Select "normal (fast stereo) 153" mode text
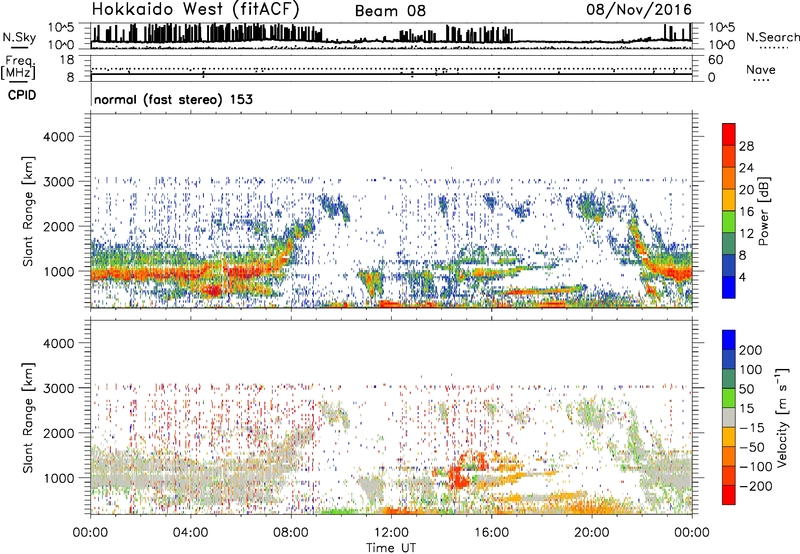The image size is (800, 554). coord(173,99)
